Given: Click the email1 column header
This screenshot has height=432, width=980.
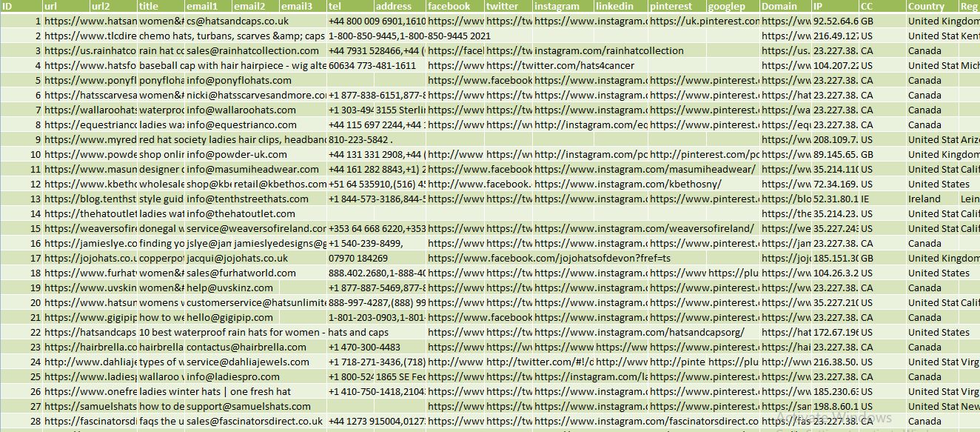Looking at the screenshot, I should [x=209, y=6].
